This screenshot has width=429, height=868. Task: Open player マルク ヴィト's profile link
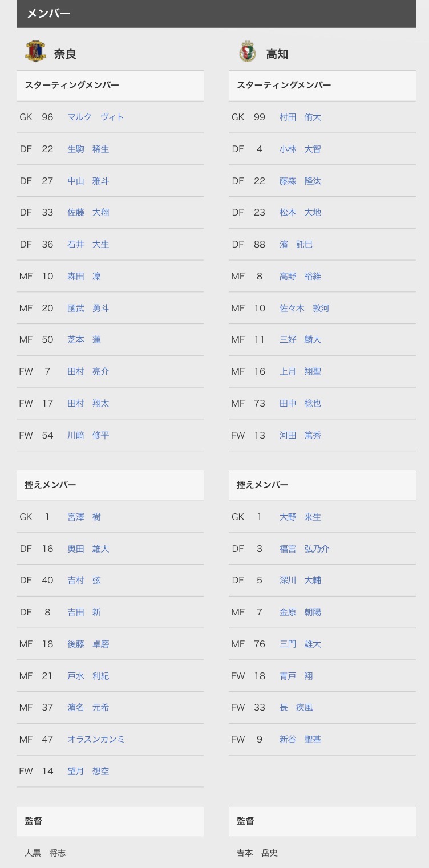coord(95,117)
